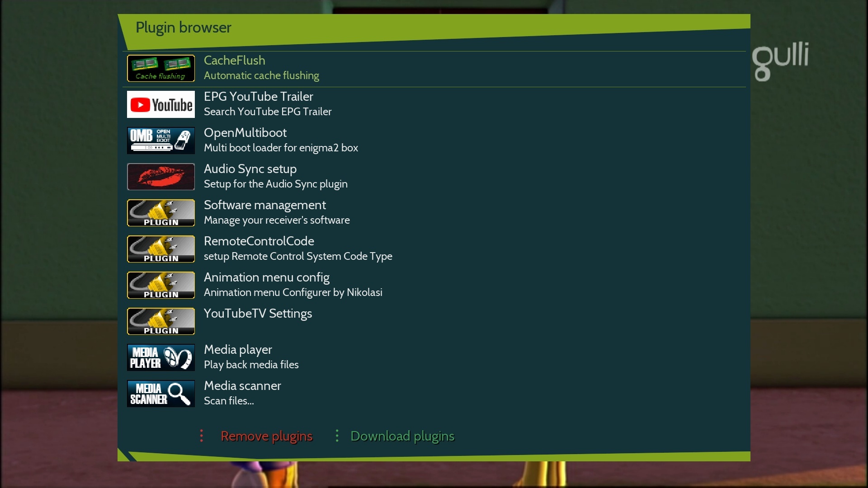Image resolution: width=868 pixels, height=488 pixels.
Task: Open Media player plugin icon
Action: (161, 357)
